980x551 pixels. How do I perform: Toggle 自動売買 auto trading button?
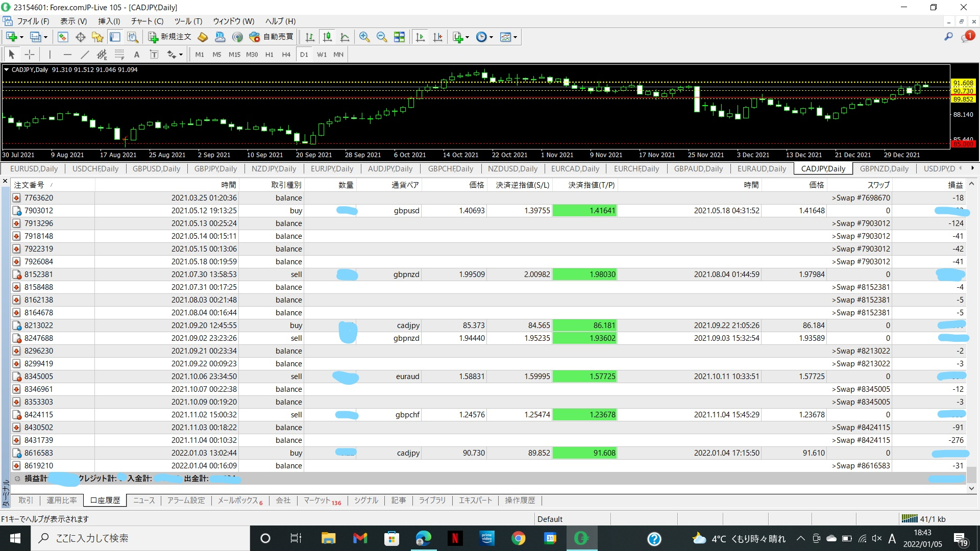click(x=271, y=37)
